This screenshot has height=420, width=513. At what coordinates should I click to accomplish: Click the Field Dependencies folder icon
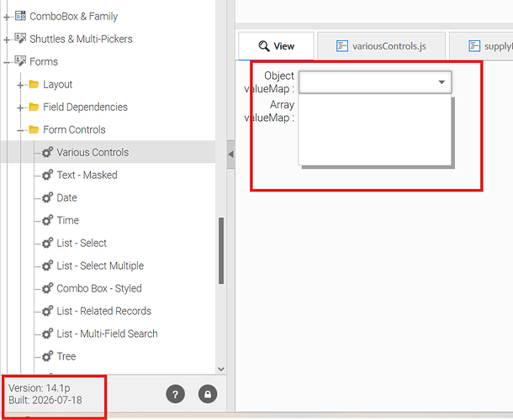[34, 107]
